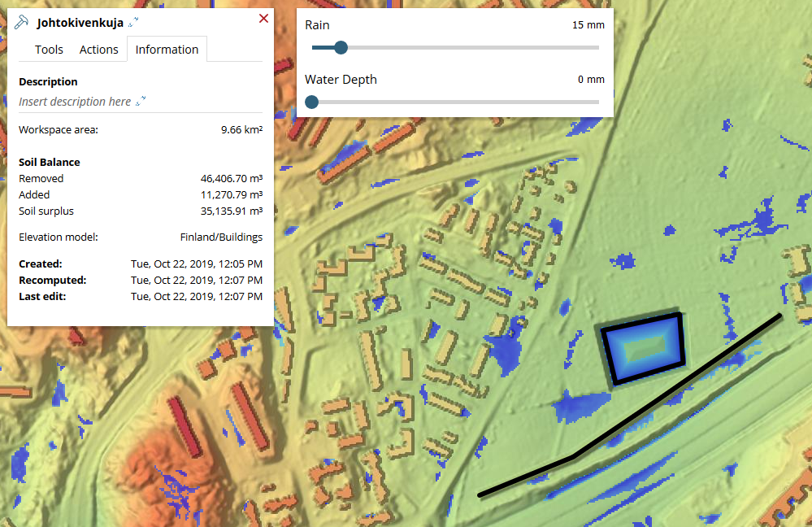The width and height of the screenshot is (812, 527).
Task: Click the hammer tools icon beside Johtokivenkuja
Action: [x=21, y=22]
